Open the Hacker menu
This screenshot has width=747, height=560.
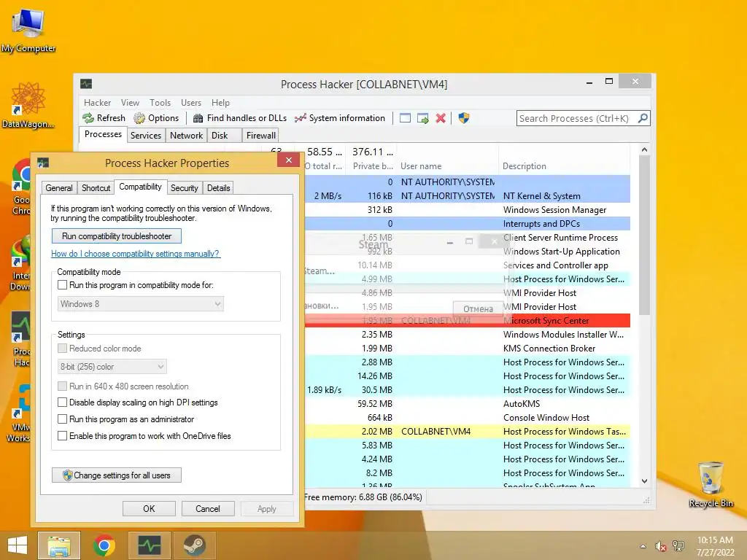[x=97, y=103]
